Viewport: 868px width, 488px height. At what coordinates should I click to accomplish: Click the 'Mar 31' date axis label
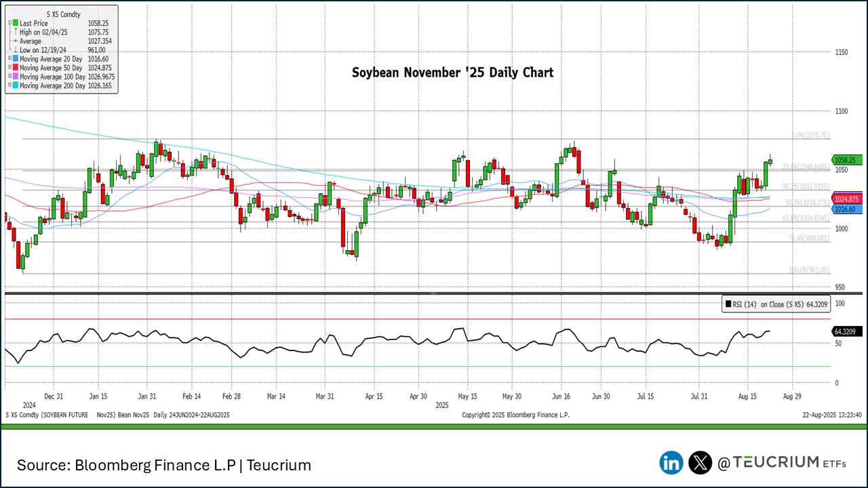(x=325, y=396)
